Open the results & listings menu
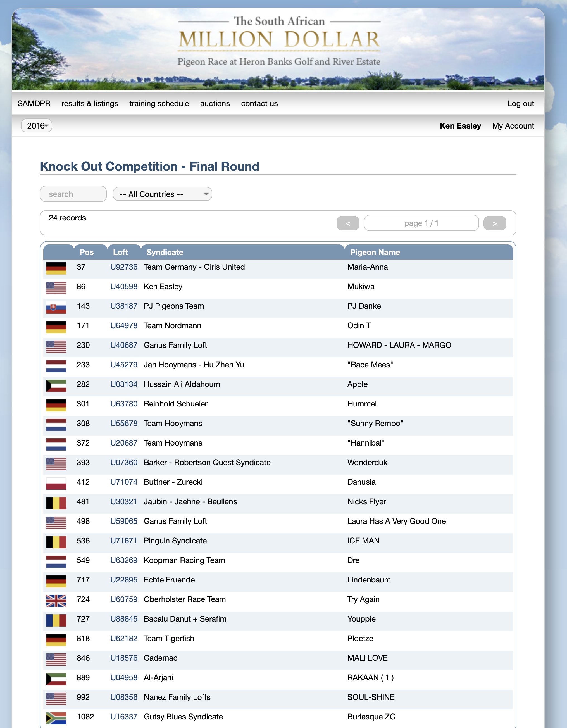The width and height of the screenshot is (567, 728). point(90,104)
